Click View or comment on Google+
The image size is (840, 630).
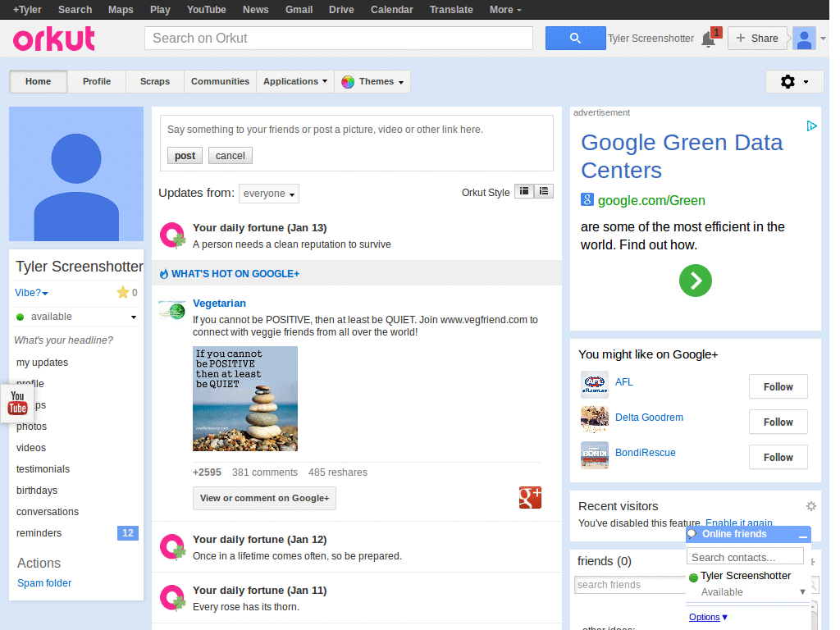pos(265,498)
